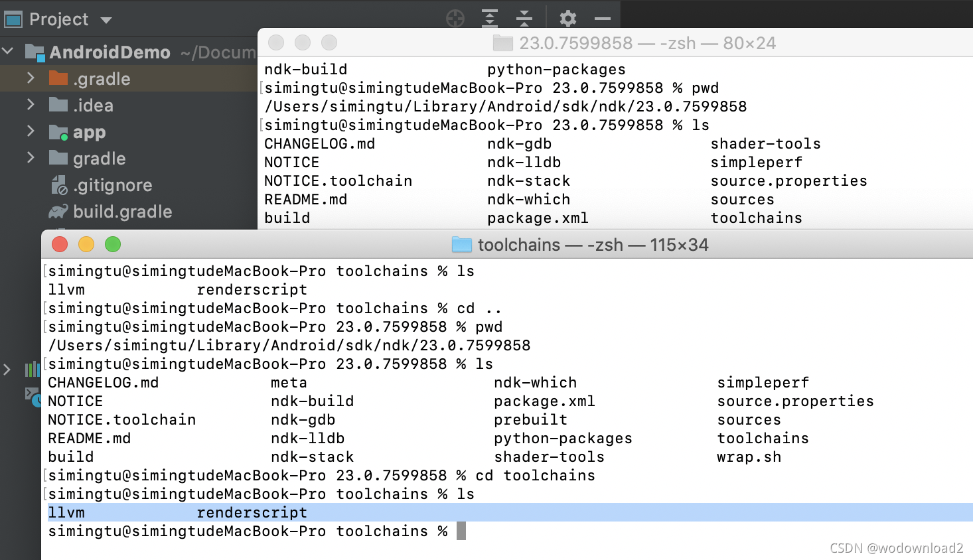Select the app module row
The image size is (973, 560).
[129, 132]
